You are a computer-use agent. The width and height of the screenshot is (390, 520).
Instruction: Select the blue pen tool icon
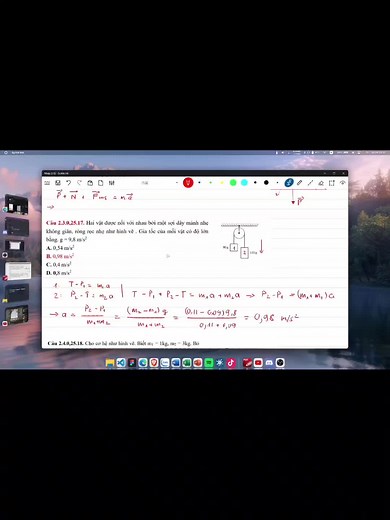point(289,182)
